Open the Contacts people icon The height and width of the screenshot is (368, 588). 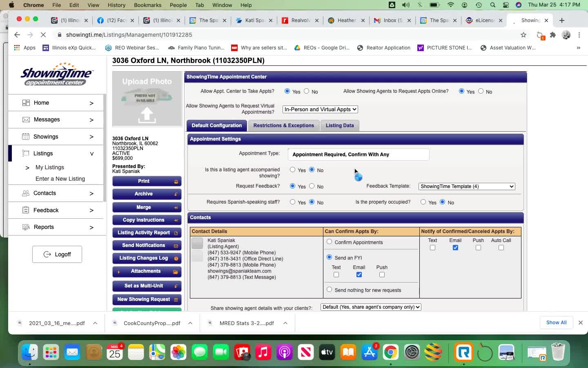coord(26,193)
